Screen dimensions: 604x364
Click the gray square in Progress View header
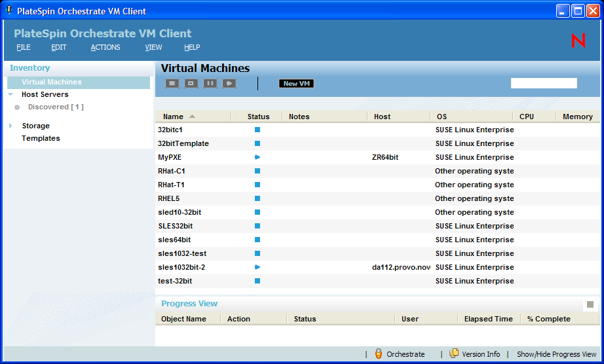tap(590, 304)
